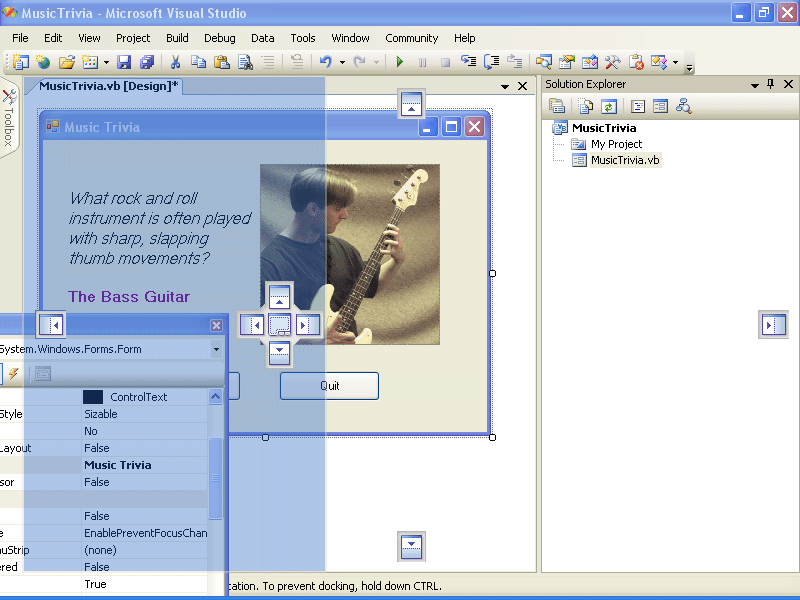Open the System.Windows.Forms.Form object dropdown
Screen dimensions: 800x600
(216, 349)
